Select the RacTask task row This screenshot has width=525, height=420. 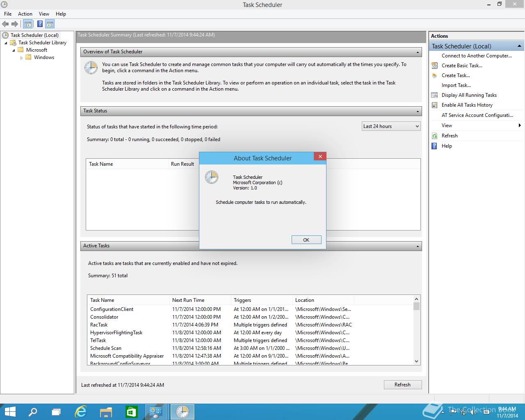pyautogui.click(x=250, y=325)
